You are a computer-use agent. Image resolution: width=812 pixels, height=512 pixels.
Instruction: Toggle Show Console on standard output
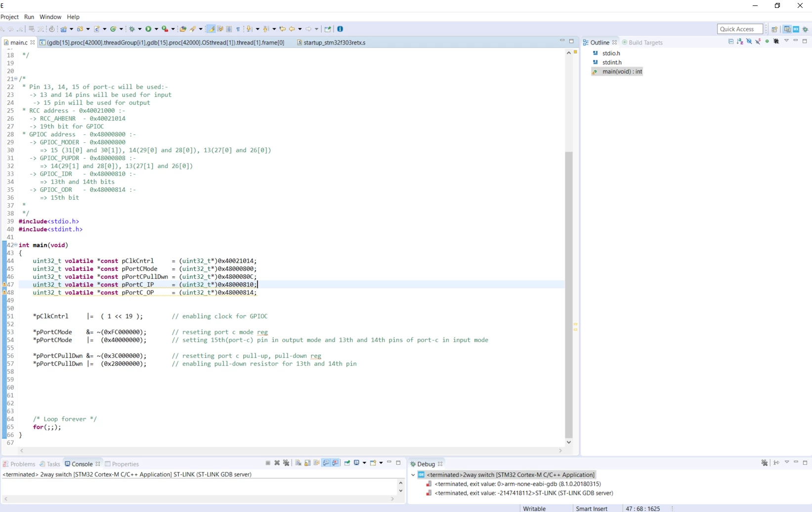click(x=326, y=463)
